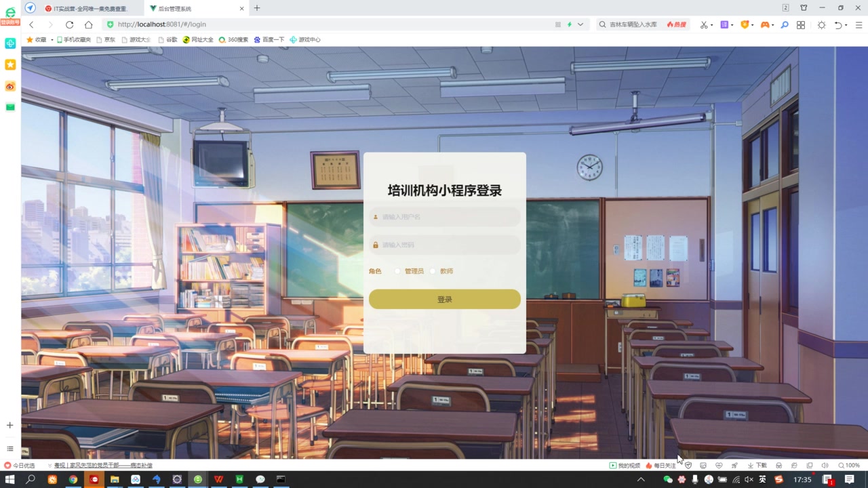Image resolution: width=868 pixels, height=488 pixels.
Task: Open the translate tool icon
Action: pos(724,24)
